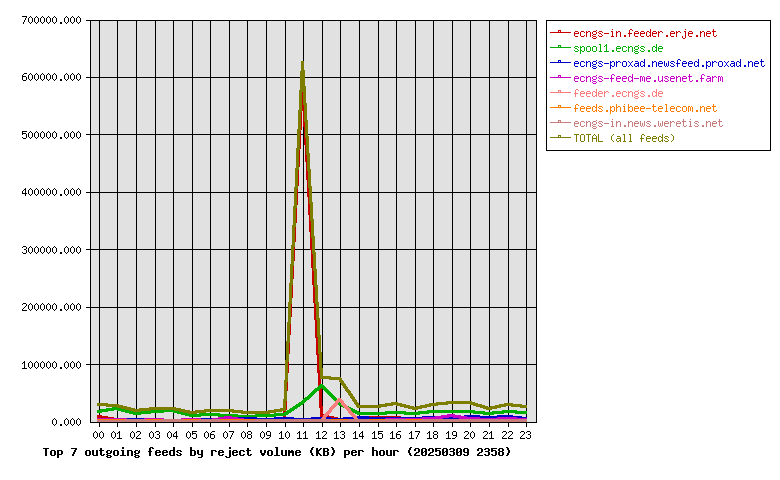Image resolution: width=780 pixels, height=480 pixels.
Task: Click the olive marker for TOTAL (all feeds)
Action: click(560, 137)
